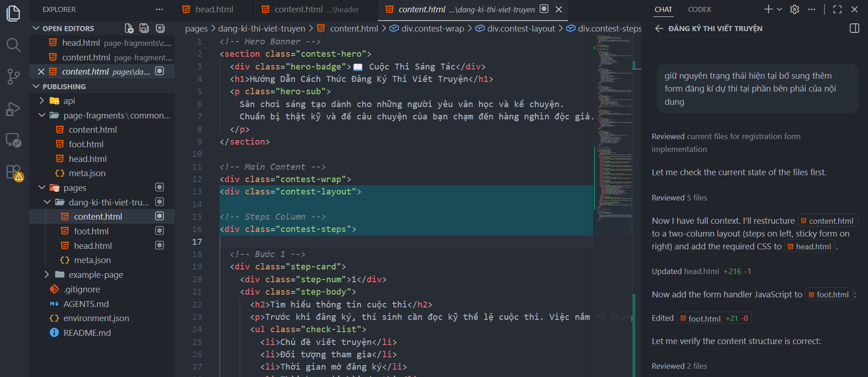Switch to content.html header editor tab
This screenshot has height=377, width=868.
316,9
